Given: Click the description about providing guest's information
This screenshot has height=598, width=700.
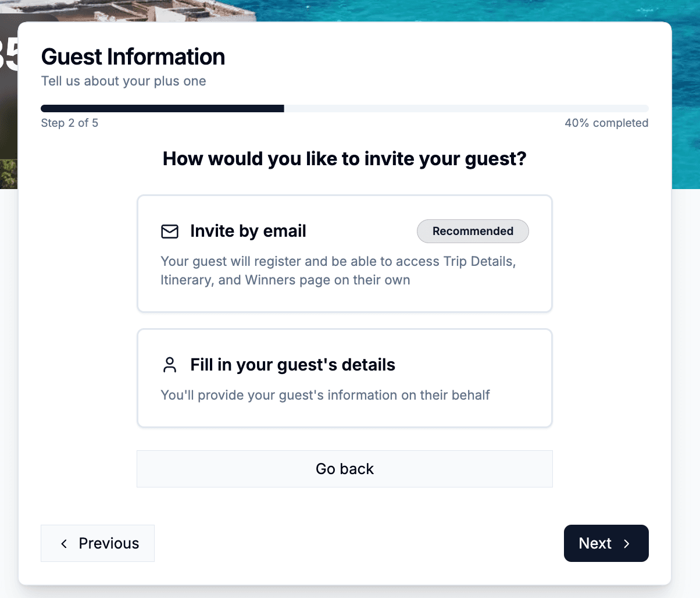Looking at the screenshot, I should pyautogui.click(x=325, y=396).
